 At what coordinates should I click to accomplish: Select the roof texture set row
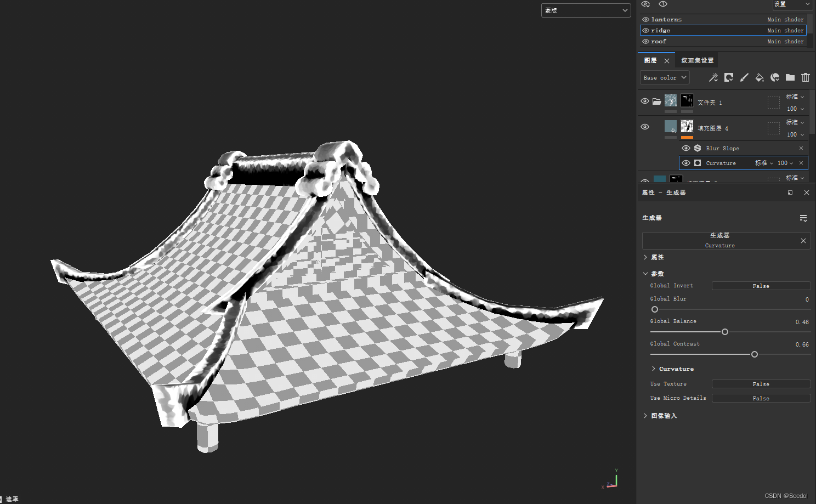pos(723,42)
